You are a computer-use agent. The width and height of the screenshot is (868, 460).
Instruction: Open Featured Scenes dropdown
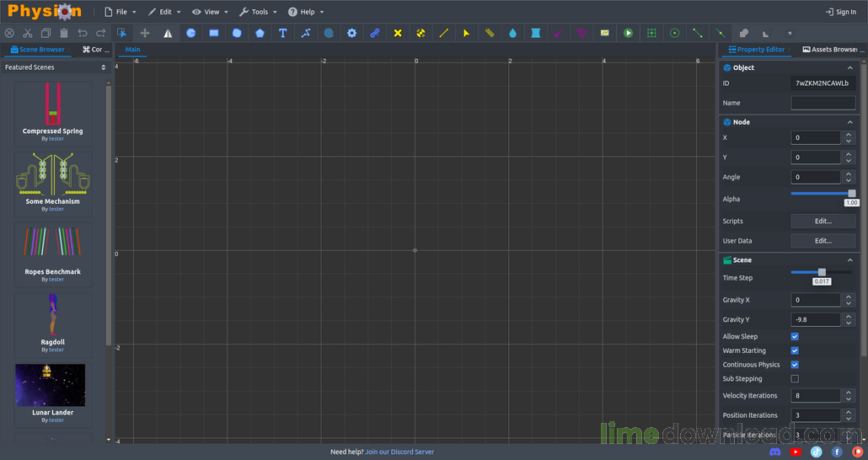(x=56, y=67)
